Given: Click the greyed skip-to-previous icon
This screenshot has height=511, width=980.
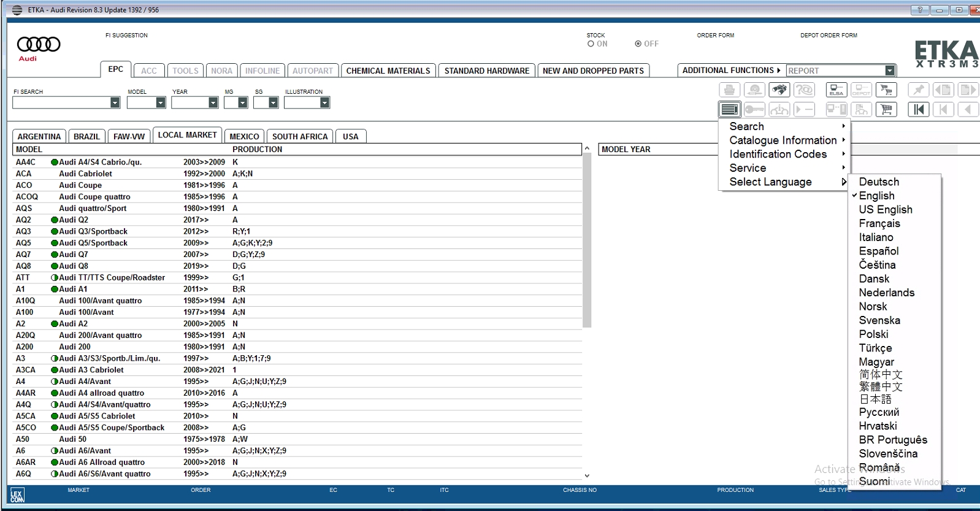Looking at the screenshot, I should [943, 110].
